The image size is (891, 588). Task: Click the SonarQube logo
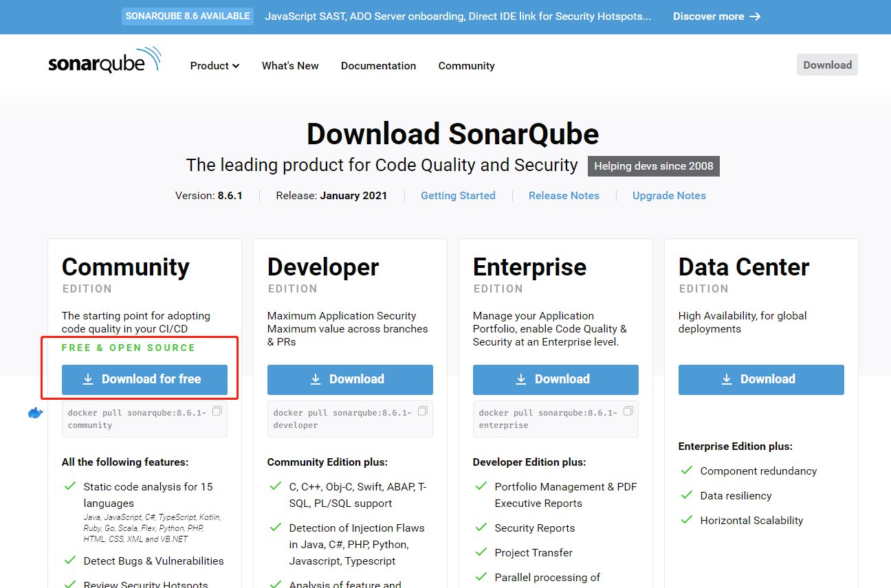[104, 61]
